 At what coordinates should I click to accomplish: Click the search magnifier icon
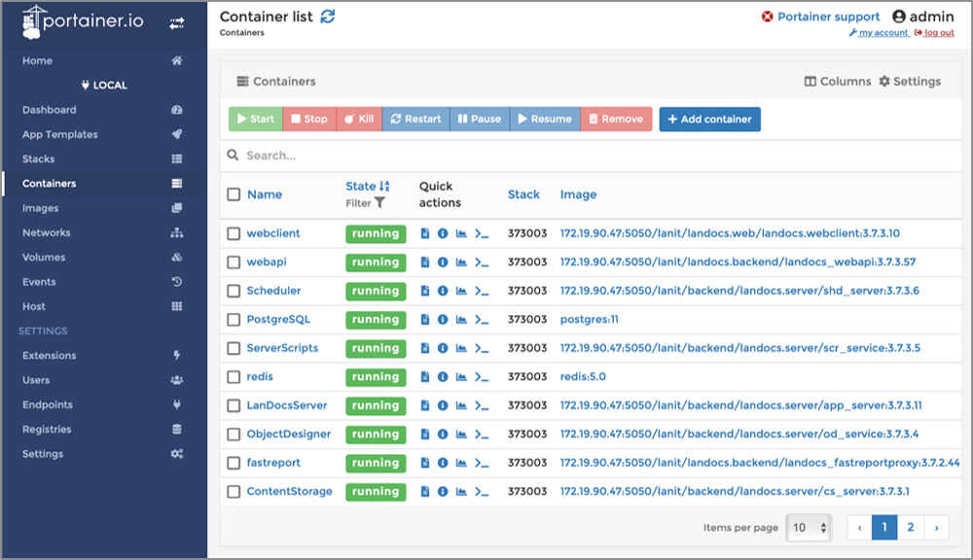(233, 155)
